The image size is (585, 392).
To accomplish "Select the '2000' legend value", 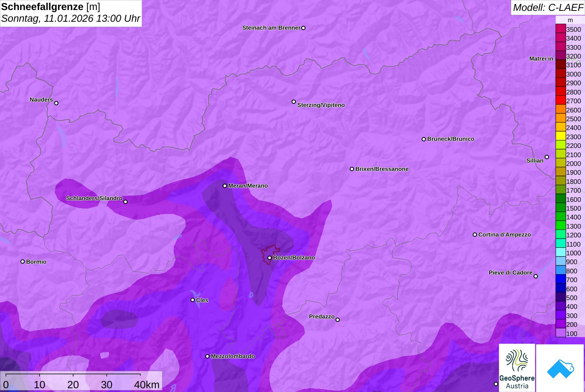I will [573, 164].
